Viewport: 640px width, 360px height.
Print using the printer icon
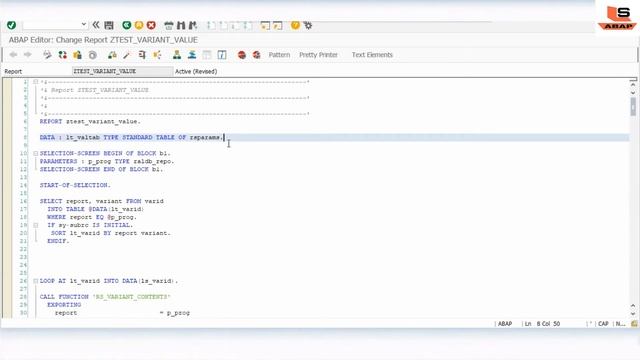(x=169, y=25)
